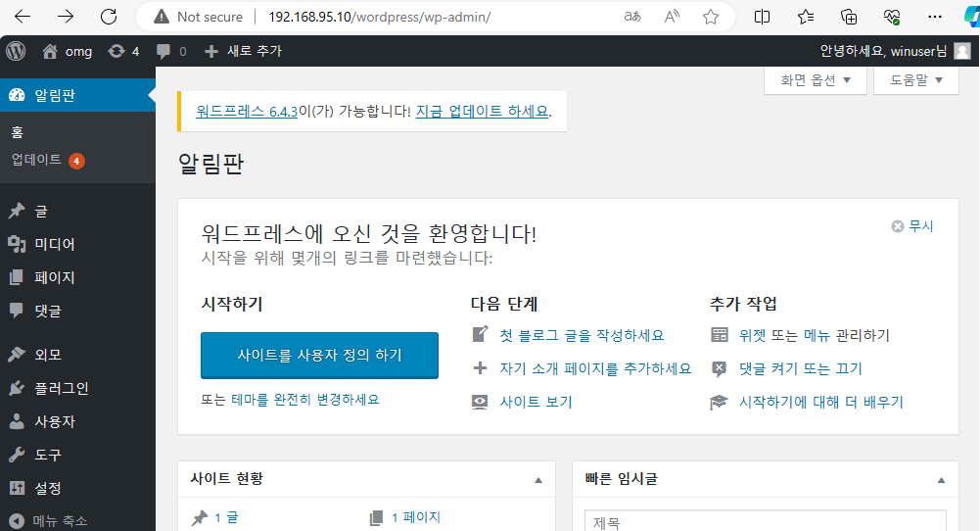Click 1 글 link in 사이트 현황
The width and height of the screenshot is (980, 531).
[226, 517]
